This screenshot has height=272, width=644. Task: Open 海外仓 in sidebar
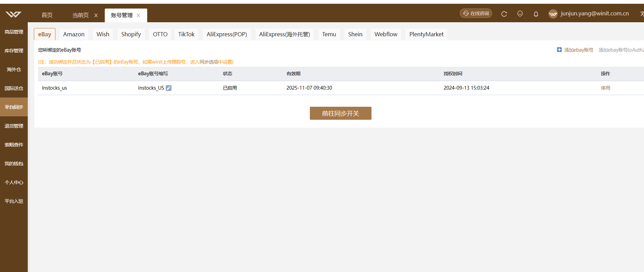[x=14, y=69]
